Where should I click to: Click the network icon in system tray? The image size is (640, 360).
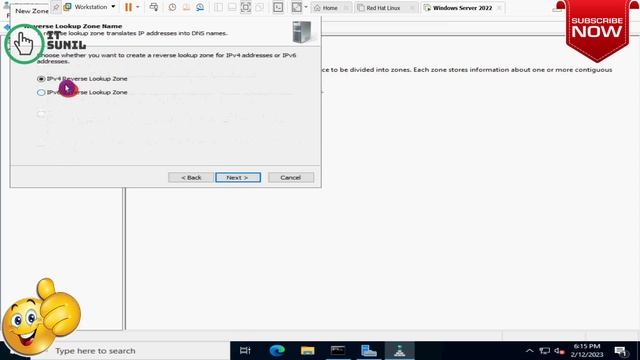544,351
